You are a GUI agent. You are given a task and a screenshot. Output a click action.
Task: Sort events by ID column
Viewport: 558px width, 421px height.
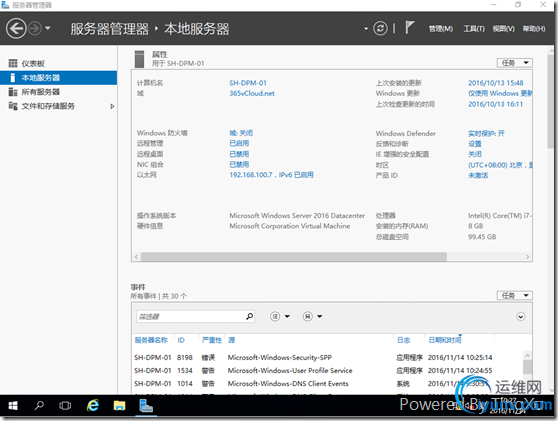click(181, 340)
